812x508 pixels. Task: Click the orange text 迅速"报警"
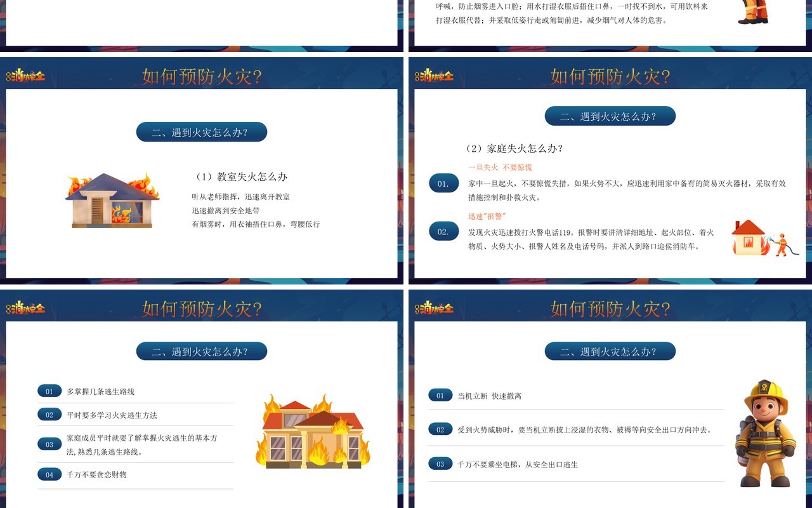click(487, 217)
